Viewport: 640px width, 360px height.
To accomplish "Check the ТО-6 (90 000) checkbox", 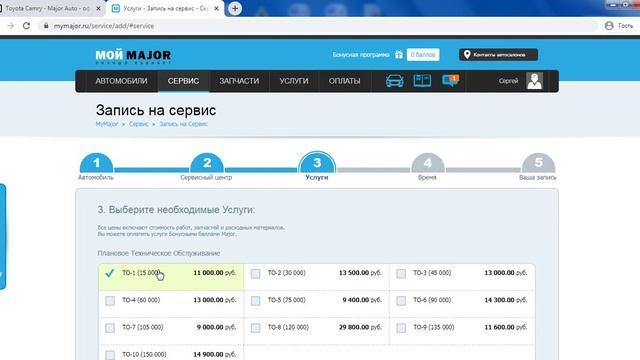I will tap(401, 301).
